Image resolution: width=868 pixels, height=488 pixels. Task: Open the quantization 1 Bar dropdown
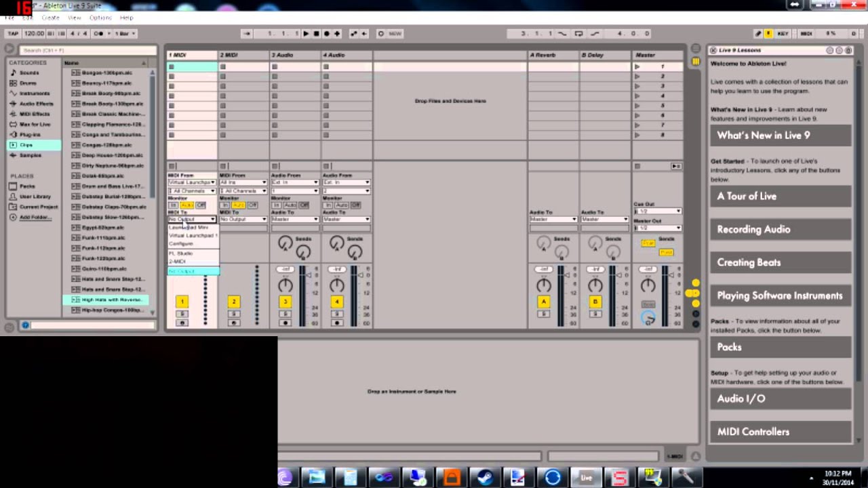pos(125,33)
